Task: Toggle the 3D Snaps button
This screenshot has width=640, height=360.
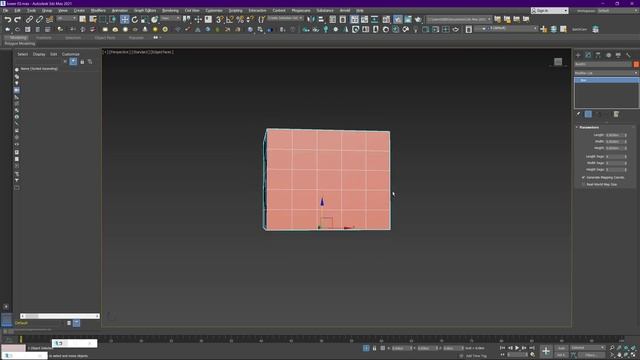Action: (220, 19)
